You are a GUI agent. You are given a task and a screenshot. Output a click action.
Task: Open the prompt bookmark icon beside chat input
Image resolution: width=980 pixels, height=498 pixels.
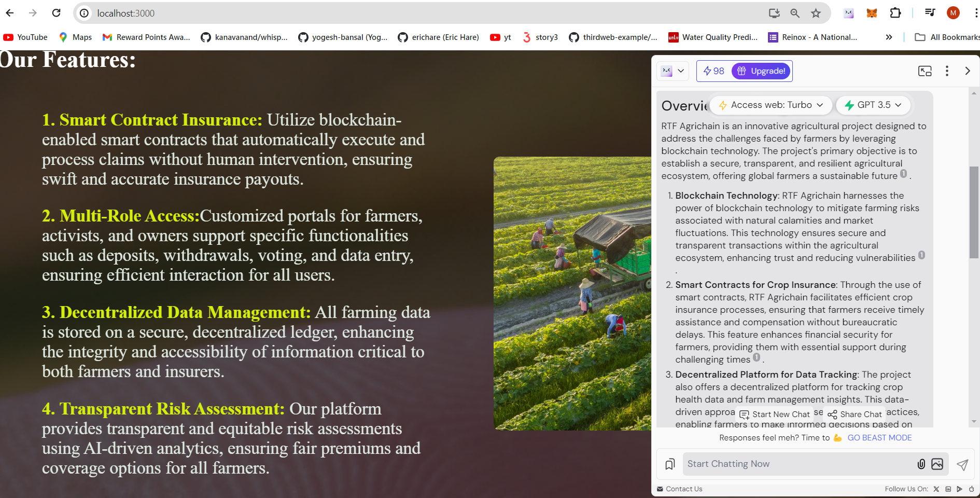[x=669, y=464]
